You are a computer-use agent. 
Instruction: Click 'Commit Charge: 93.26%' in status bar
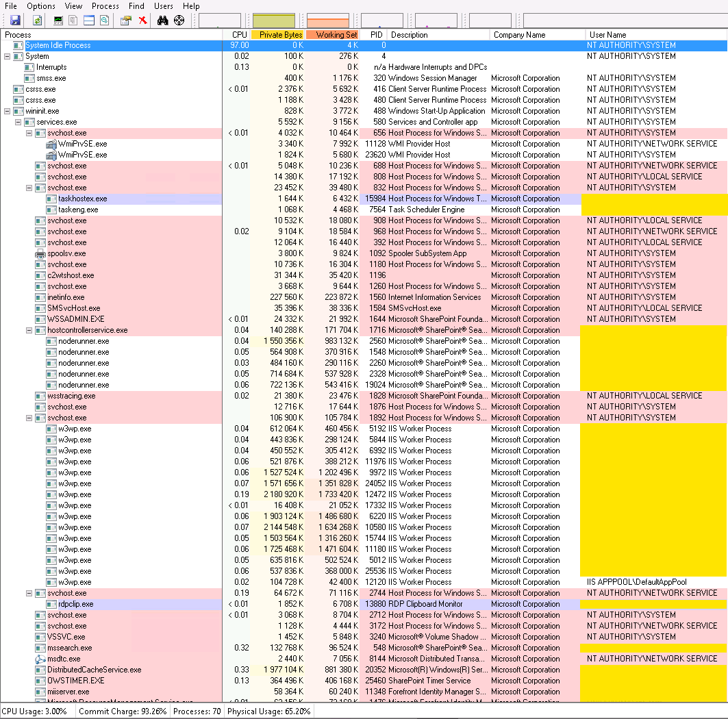[123, 711]
